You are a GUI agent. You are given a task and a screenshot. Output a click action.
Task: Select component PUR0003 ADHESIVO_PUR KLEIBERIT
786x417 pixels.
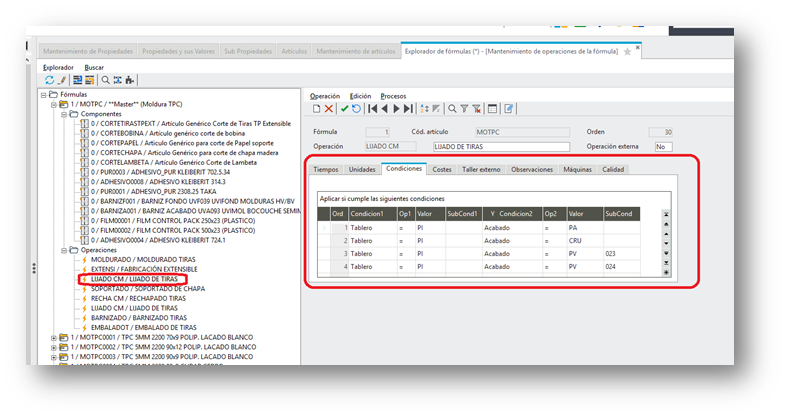(160, 172)
